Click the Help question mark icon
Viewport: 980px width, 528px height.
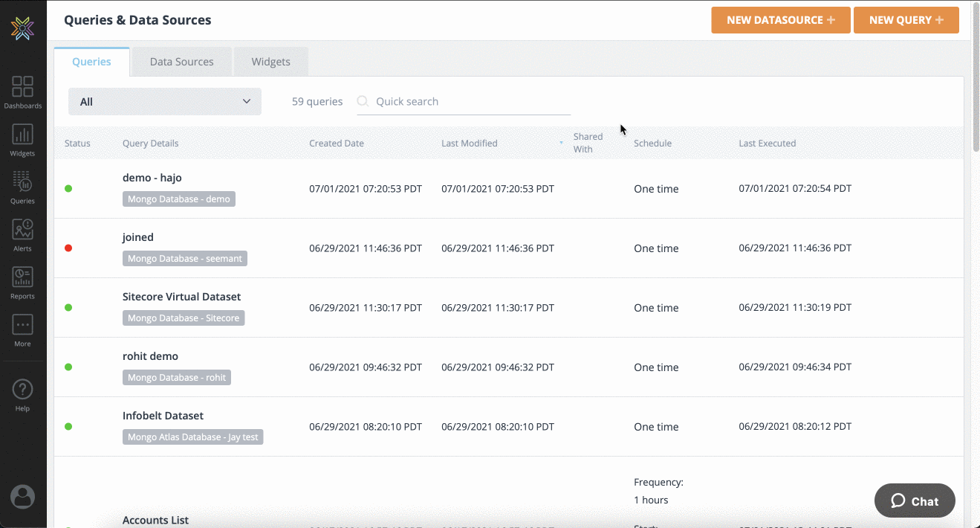tap(22, 394)
